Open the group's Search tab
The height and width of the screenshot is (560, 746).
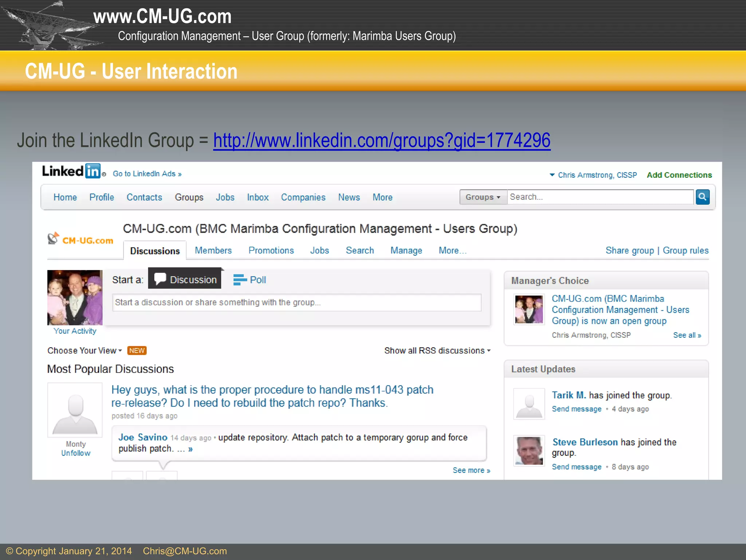(x=360, y=251)
